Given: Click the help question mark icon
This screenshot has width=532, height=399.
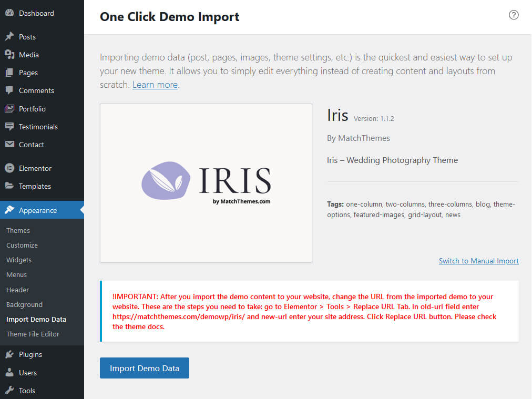Looking at the screenshot, I should point(514,15).
